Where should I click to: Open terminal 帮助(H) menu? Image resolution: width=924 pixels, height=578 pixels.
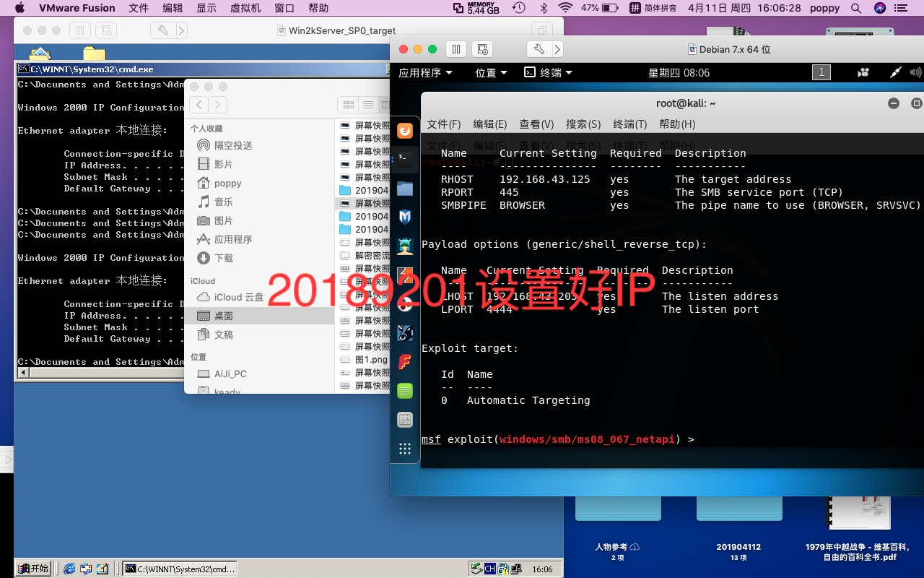(x=677, y=124)
